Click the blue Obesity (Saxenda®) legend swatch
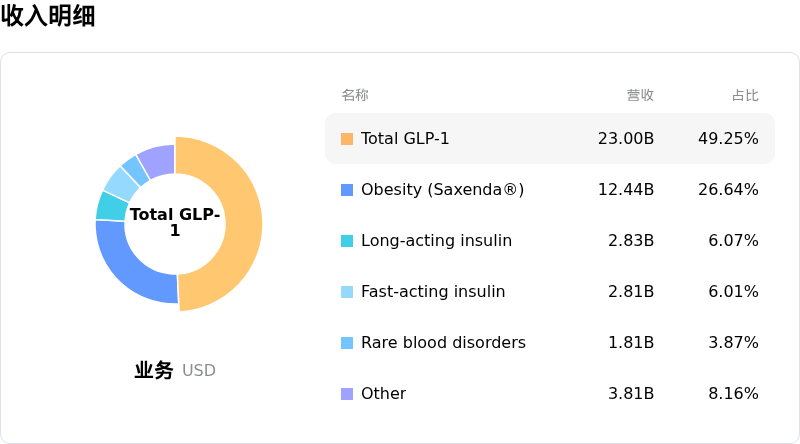The height and width of the screenshot is (444, 800). point(347,190)
